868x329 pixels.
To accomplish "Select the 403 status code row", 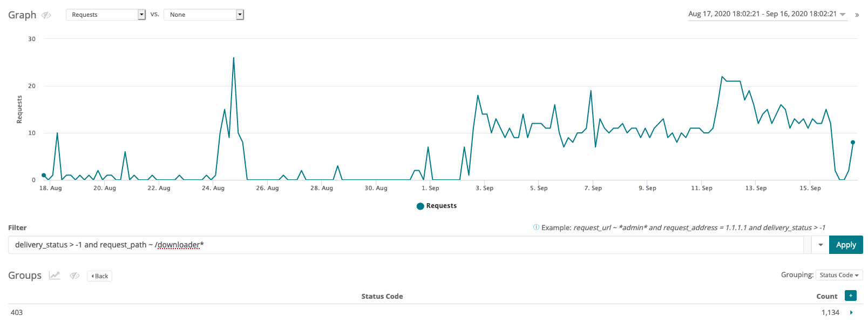I will 17,312.
